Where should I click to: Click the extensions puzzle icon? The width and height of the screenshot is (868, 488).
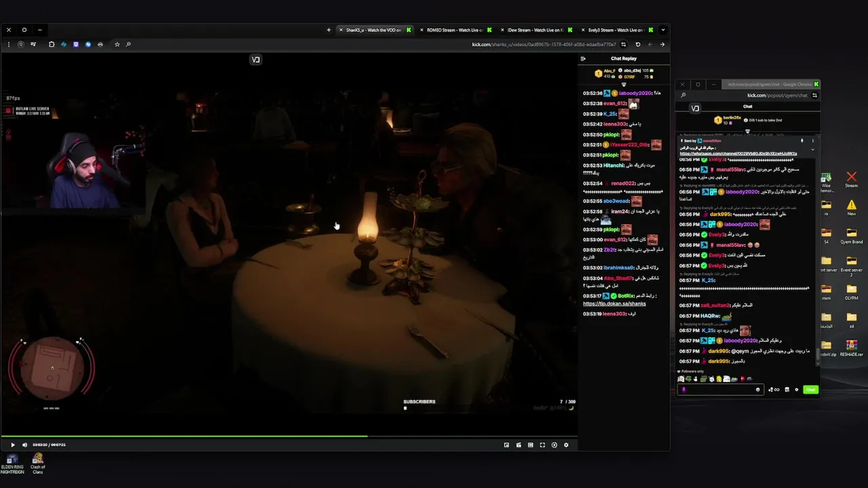(x=52, y=44)
